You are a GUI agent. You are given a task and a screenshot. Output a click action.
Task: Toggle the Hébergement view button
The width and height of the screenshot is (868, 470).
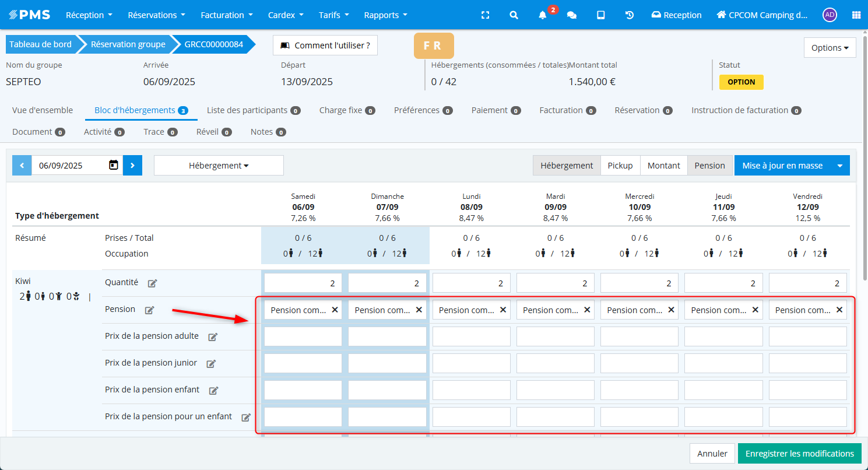[x=566, y=166]
